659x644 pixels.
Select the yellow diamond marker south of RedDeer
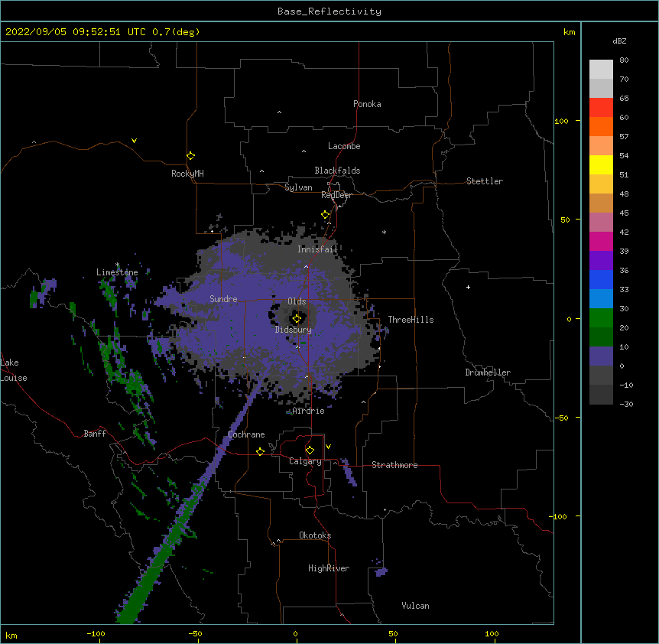coord(325,215)
